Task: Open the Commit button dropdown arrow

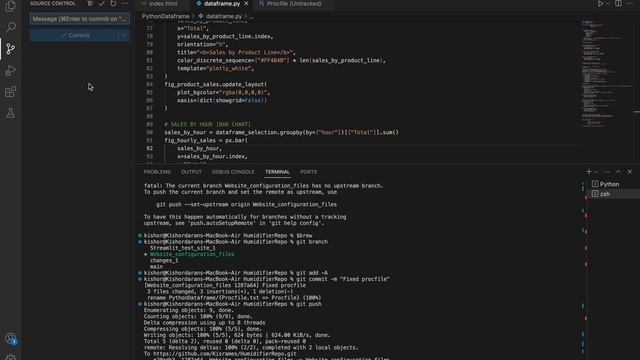Action: (x=124, y=36)
